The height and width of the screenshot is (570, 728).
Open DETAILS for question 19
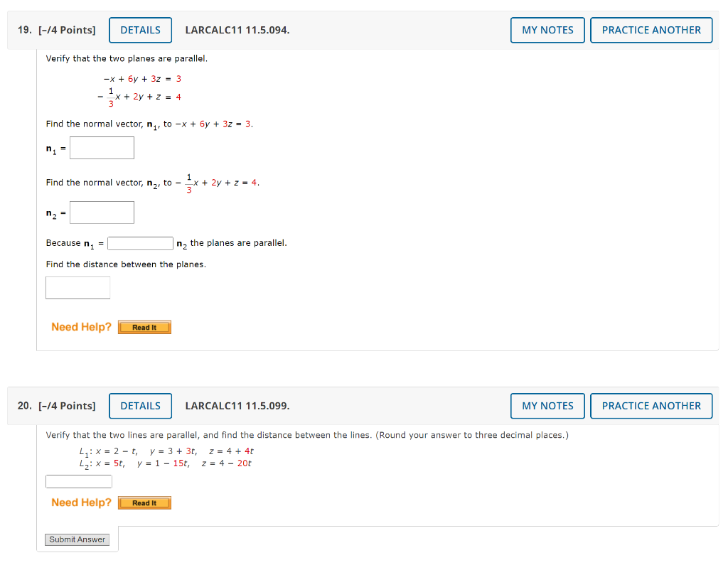[x=140, y=30]
